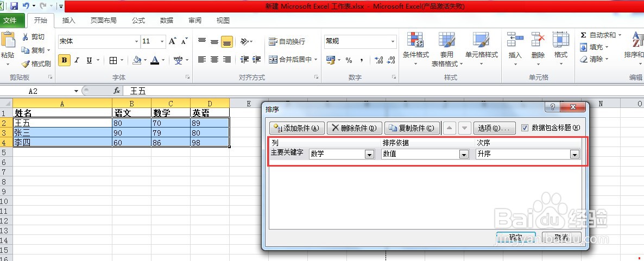Switch to 插入 ribbon tab
Viewport: 644px width, 261px height.
pyautogui.click(x=68, y=21)
